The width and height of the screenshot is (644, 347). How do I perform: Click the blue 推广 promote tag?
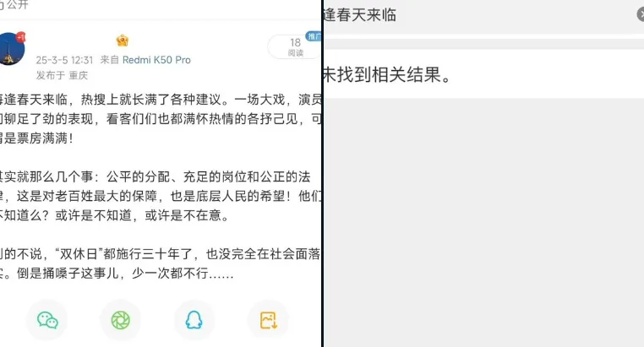coord(314,36)
